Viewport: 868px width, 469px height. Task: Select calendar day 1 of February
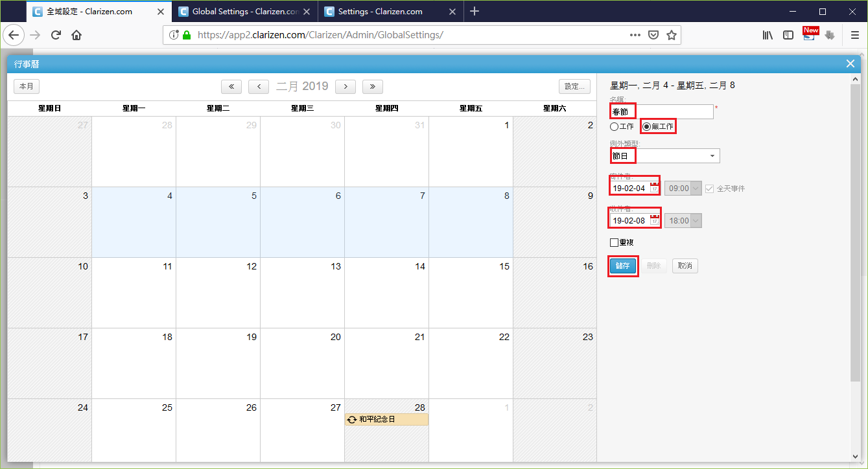471,152
